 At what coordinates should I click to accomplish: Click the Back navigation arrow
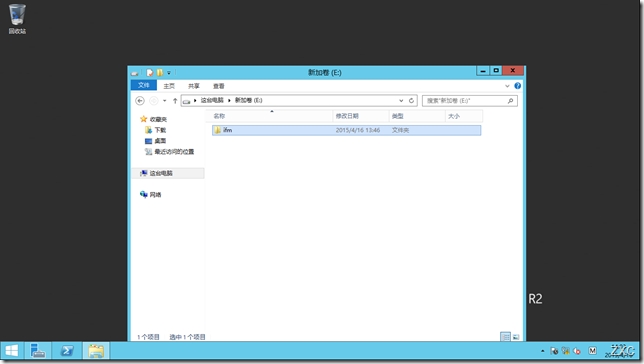pyautogui.click(x=140, y=101)
